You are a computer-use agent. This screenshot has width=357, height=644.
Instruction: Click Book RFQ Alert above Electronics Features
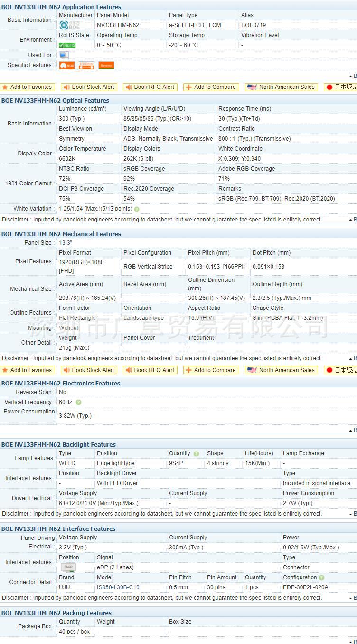click(150, 370)
